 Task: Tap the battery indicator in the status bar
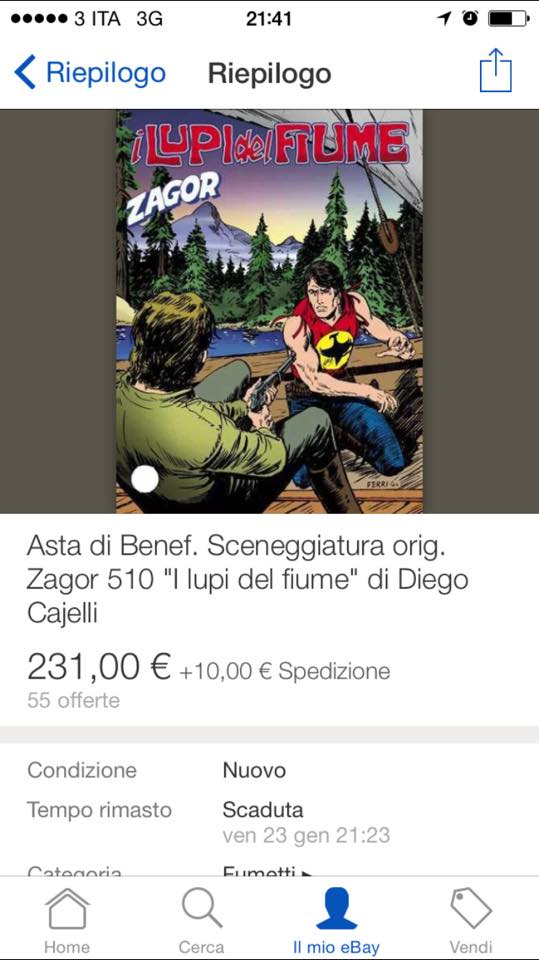508,19
